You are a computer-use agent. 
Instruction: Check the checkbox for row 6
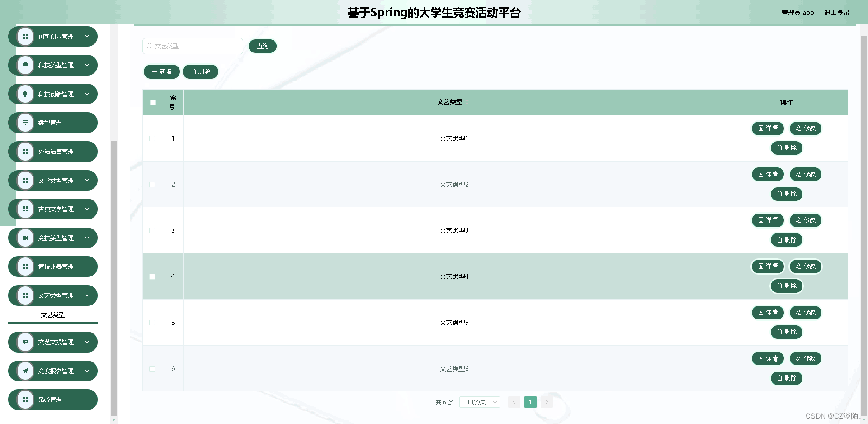click(x=152, y=369)
